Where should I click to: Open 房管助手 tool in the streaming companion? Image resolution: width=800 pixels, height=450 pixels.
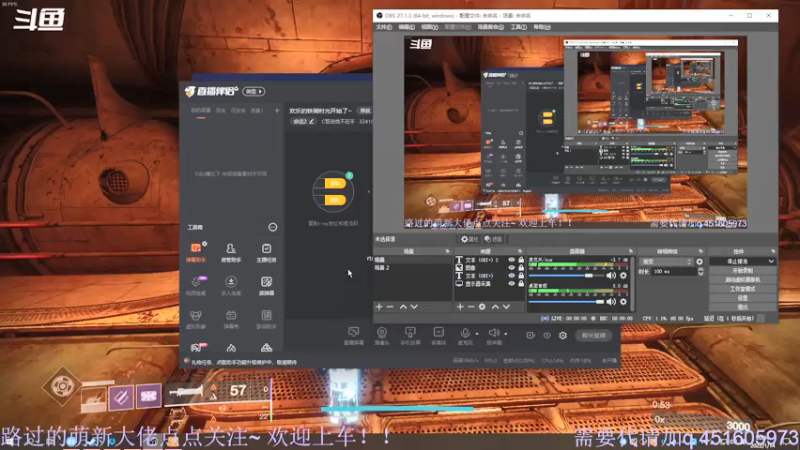pyautogui.click(x=231, y=252)
